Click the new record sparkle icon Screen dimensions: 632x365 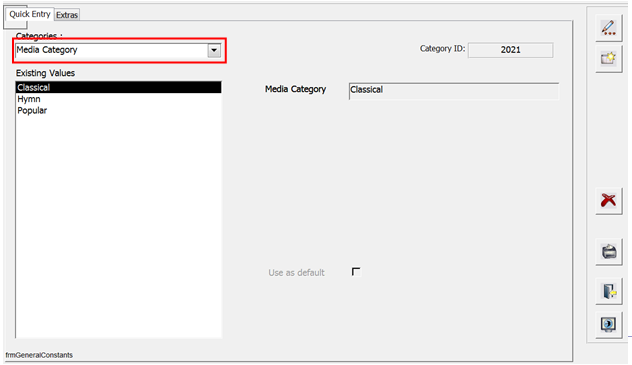point(609,59)
